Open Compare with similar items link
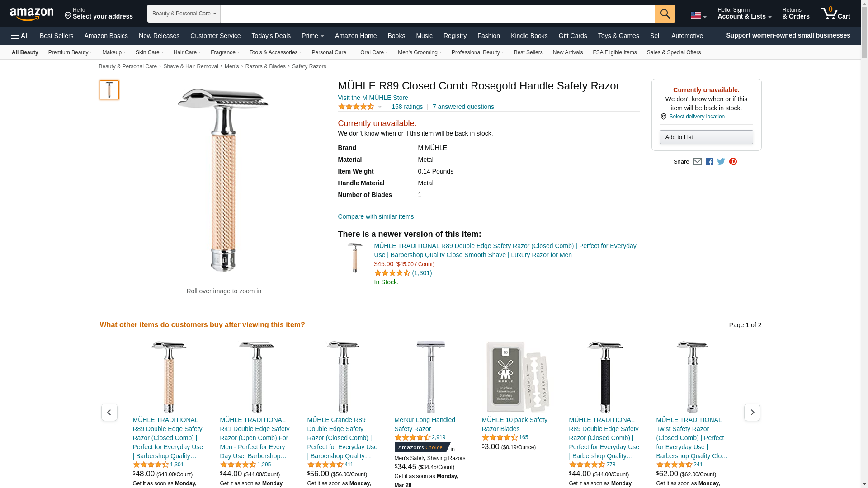 click(x=376, y=216)
